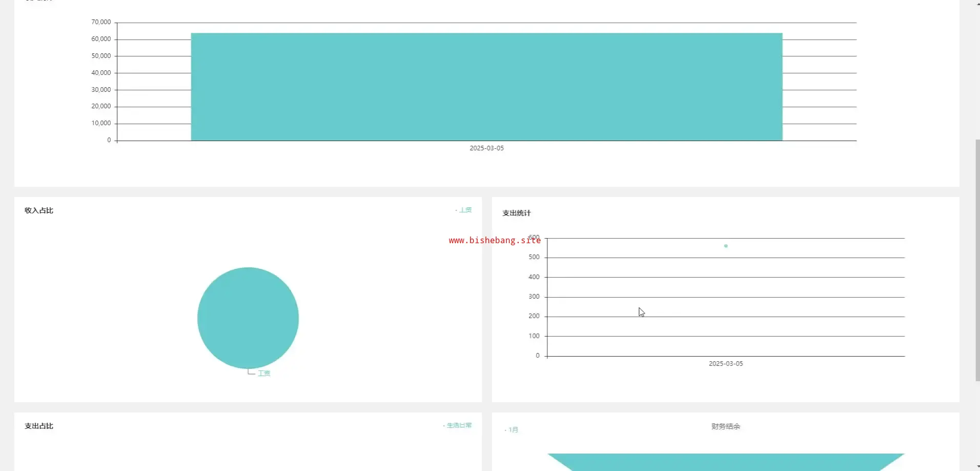Screen dimensions: 980x471
Task: Click the 200 axis label in 支出统计
Action: click(534, 316)
